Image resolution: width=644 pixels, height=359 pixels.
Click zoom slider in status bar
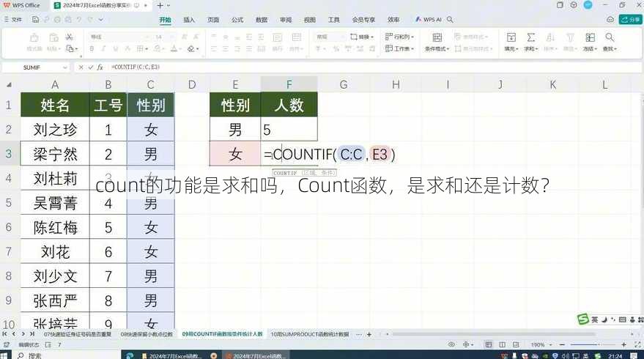click(x=593, y=344)
